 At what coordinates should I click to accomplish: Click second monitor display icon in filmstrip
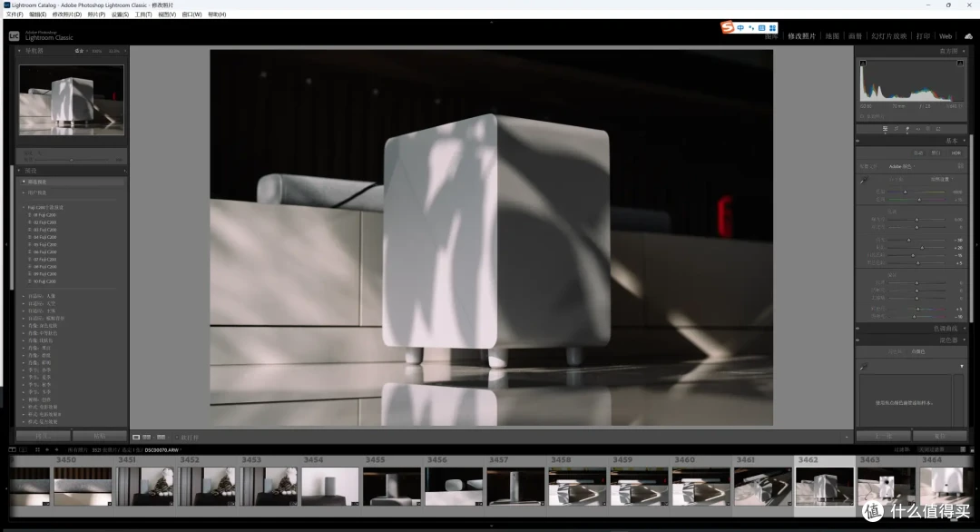tap(23, 449)
